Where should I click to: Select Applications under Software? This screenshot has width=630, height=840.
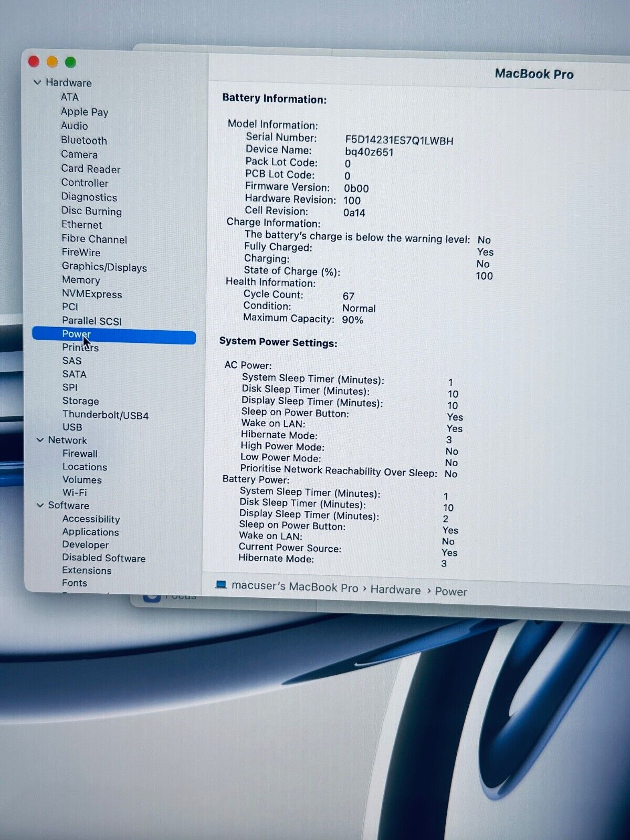pyautogui.click(x=90, y=532)
